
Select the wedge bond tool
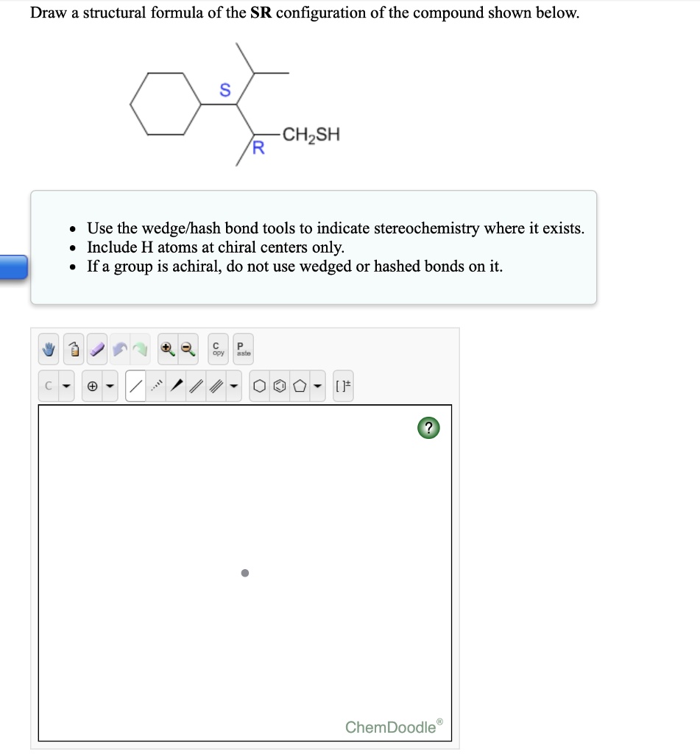point(175,385)
